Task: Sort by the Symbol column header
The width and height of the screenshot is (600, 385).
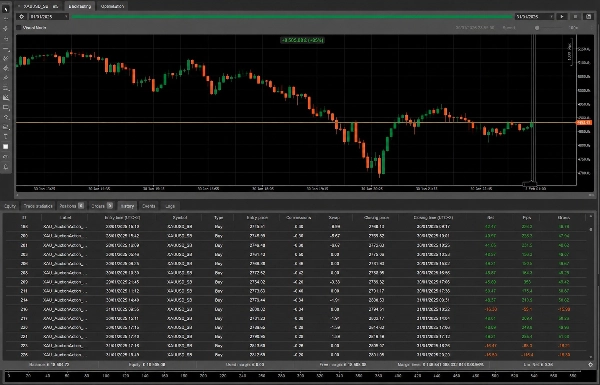Action: point(180,218)
